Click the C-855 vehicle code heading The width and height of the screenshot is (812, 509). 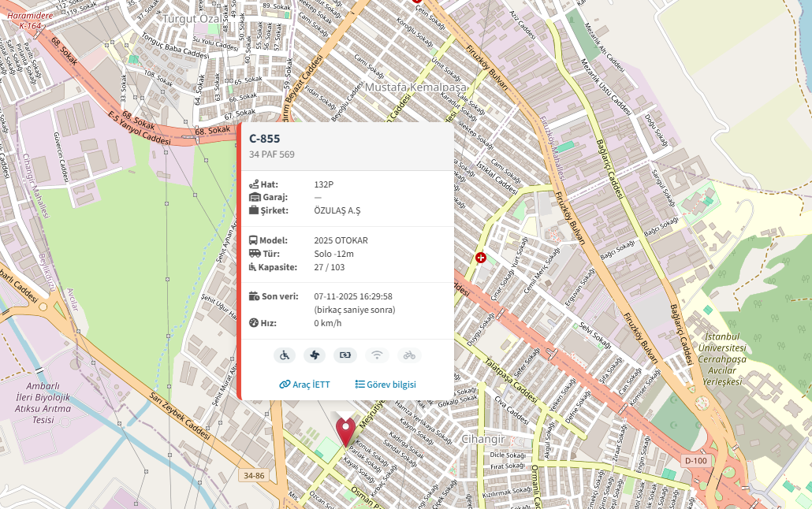click(x=265, y=139)
